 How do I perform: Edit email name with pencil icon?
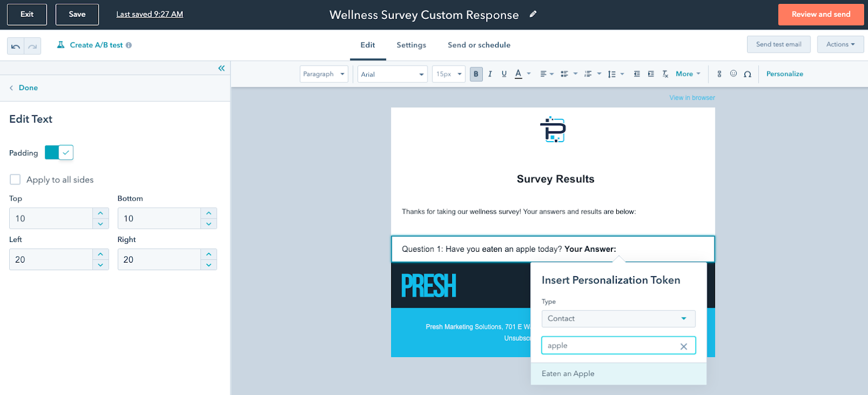pyautogui.click(x=533, y=15)
